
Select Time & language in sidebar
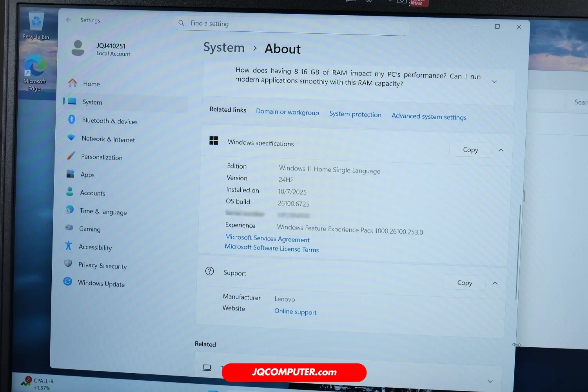(103, 212)
